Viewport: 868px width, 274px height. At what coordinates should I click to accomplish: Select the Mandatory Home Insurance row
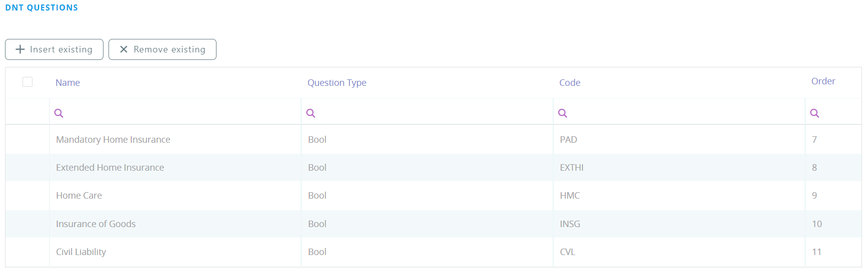coord(113,140)
